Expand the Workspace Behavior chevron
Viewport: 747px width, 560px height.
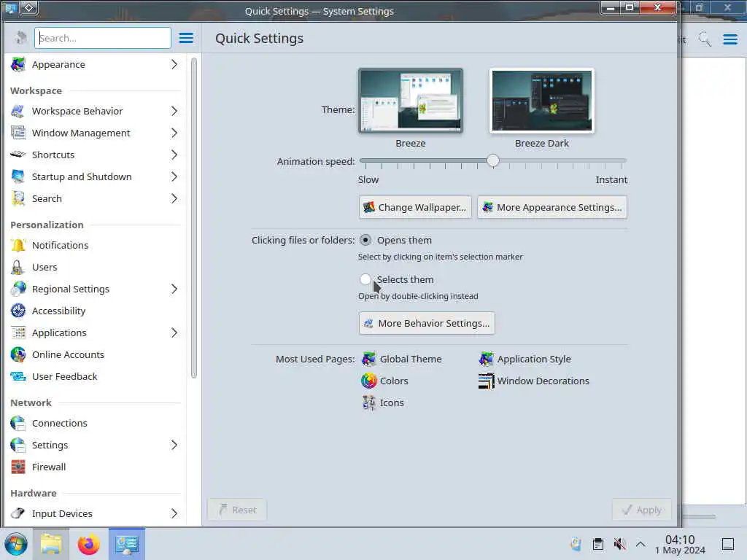pyautogui.click(x=174, y=111)
